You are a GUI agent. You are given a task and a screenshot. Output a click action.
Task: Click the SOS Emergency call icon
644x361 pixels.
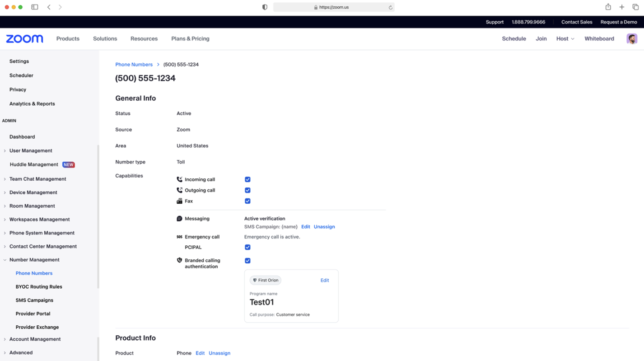179,237
